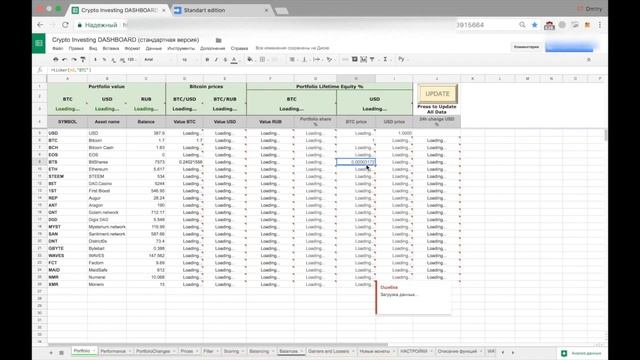Click the sheet tabs scroll-right arrow
This screenshot has height=360, width=640.
coord(513,352)
